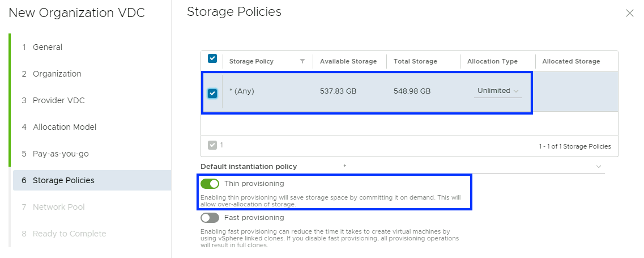Go to the Organization step
Image resolution: width=644 pixels, height=258 pixels.
57,74
